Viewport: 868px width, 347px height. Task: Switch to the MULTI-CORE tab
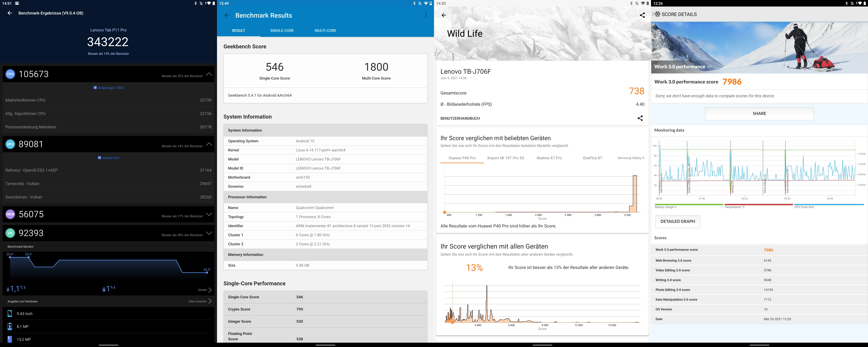325,31
